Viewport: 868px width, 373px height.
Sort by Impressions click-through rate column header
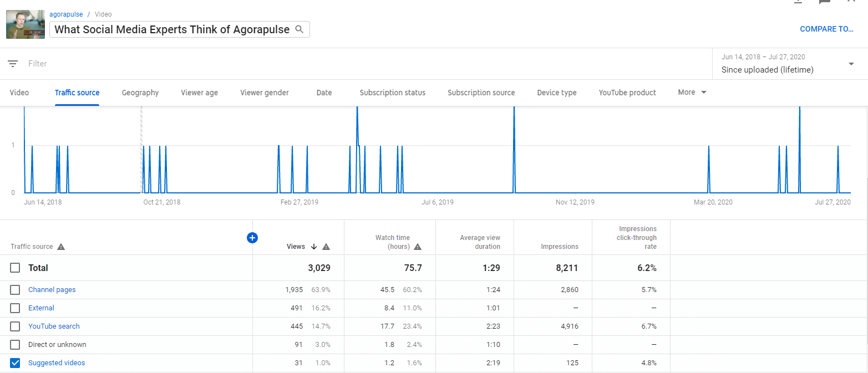(638, 238)
